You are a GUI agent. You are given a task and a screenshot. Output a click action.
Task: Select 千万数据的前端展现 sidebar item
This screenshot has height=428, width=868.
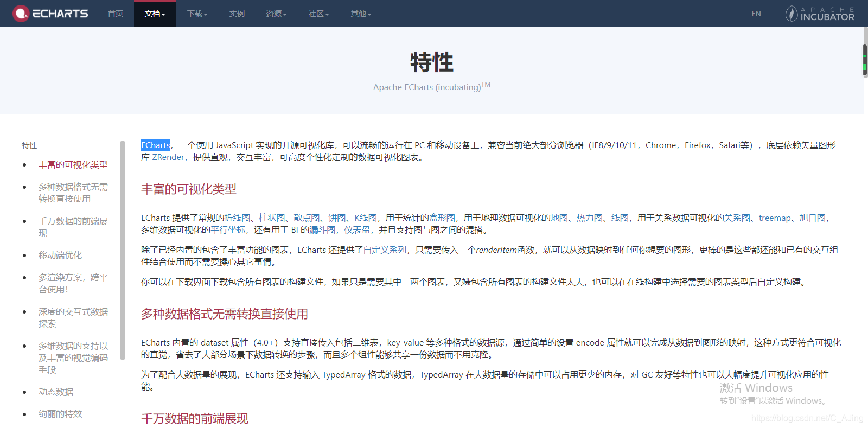73,227
